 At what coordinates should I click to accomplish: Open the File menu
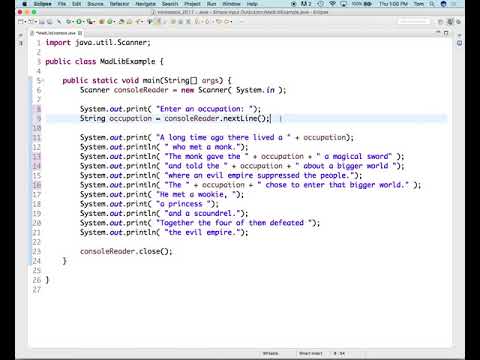click(x=62, y=4)
